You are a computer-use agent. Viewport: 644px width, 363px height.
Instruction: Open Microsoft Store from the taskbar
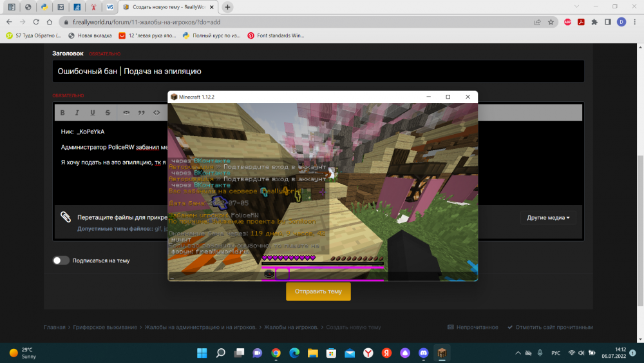tap(332, 353)
